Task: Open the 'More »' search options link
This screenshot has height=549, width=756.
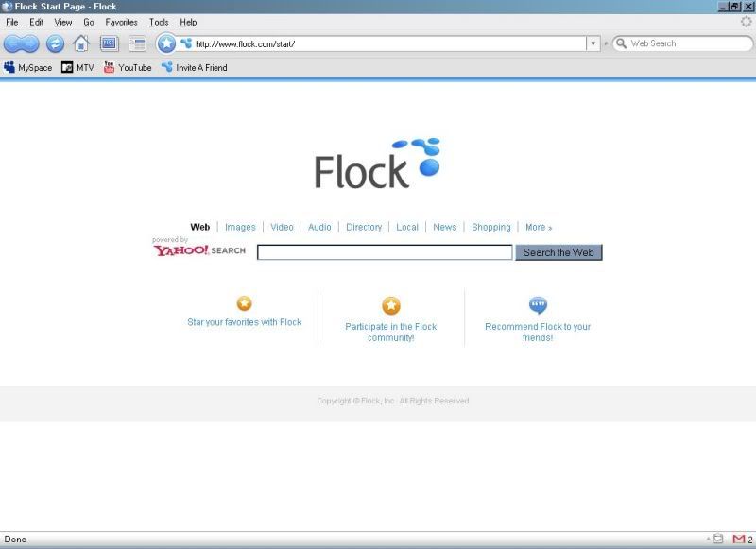Action: [539, 227]
